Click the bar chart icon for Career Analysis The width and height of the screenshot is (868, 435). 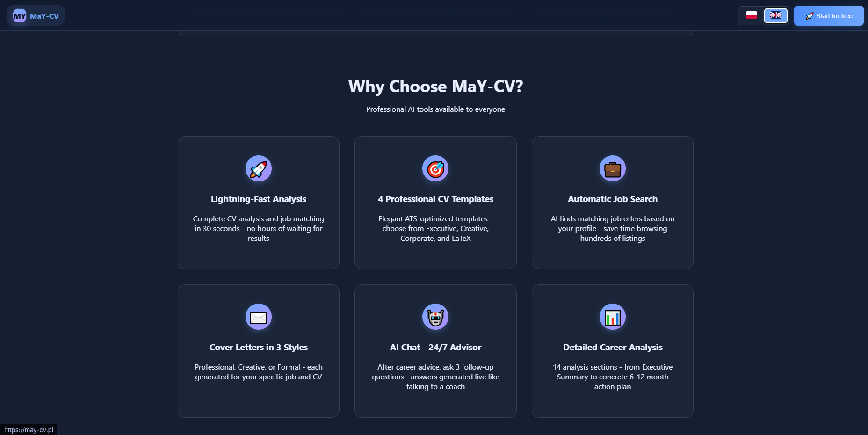click(x=613, y=317)
